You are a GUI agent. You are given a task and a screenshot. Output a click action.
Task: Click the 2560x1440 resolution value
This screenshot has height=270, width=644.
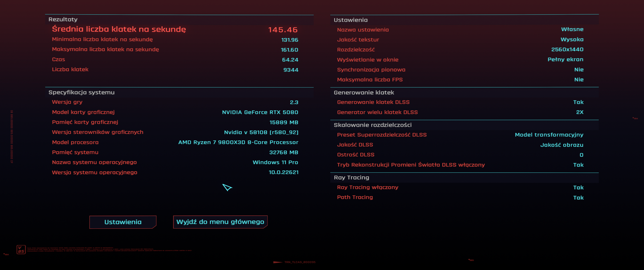(x=567, y=49)
